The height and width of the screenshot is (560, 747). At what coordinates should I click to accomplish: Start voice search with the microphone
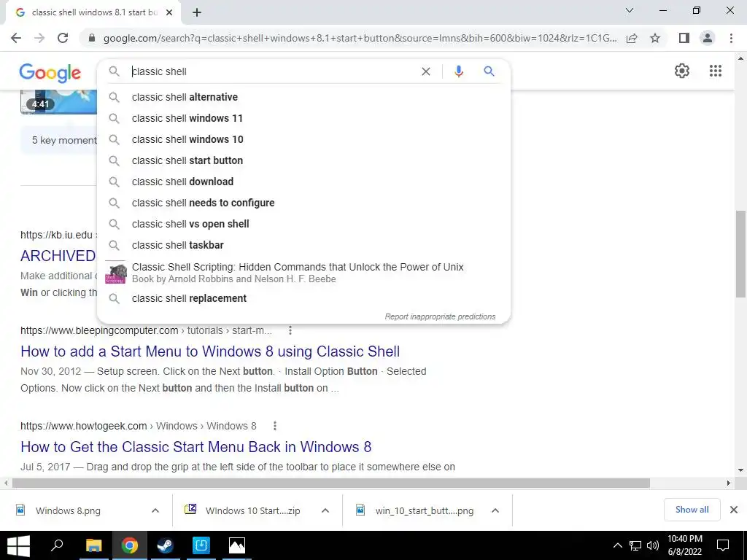[x=458, y=71]
